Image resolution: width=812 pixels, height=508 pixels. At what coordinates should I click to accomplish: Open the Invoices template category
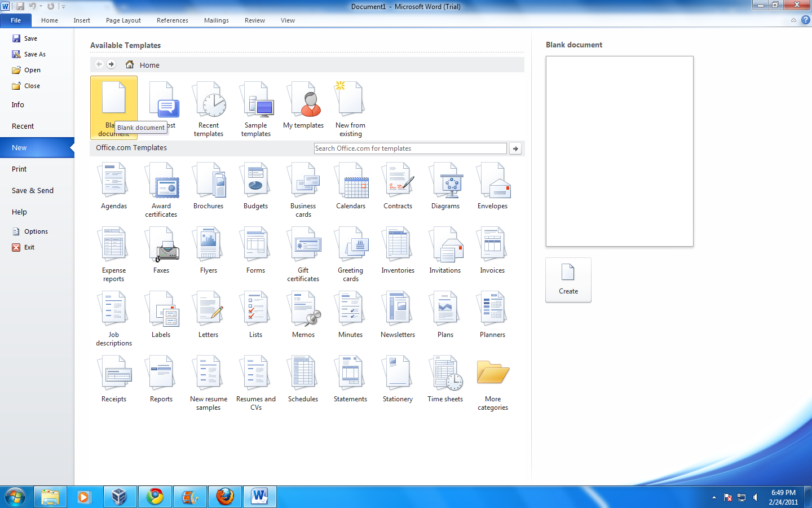click(x=493, y=250)
